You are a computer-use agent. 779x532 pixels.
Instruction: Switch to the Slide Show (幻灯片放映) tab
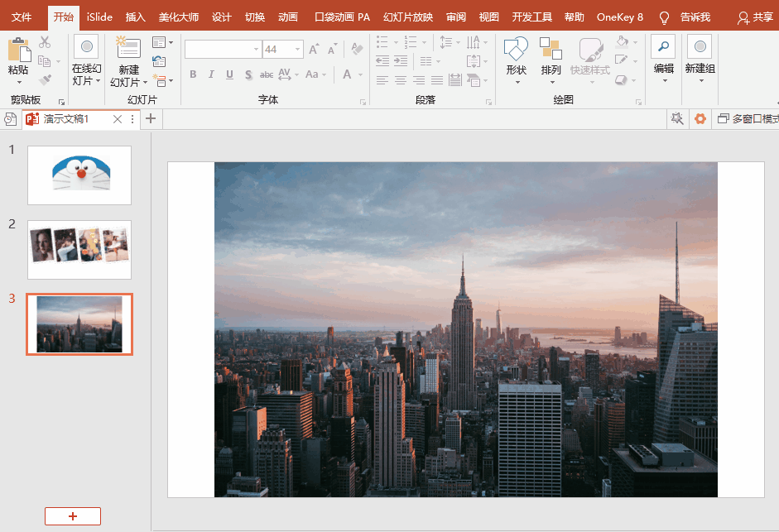[408, 17]
